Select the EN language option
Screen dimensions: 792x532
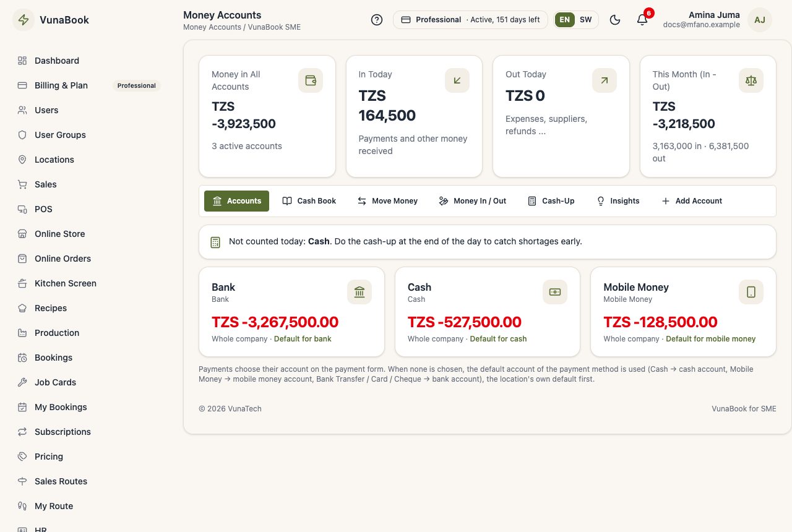click(564, 20)
